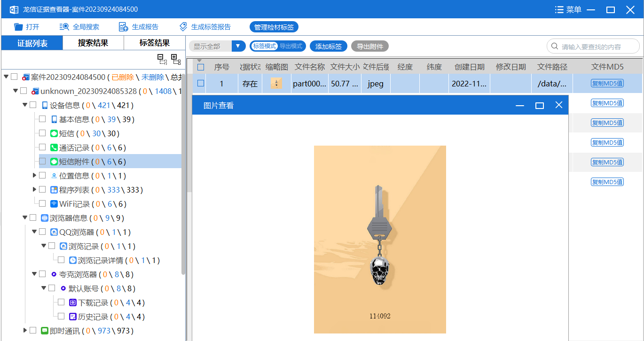Click the search content input field
The width and height of the screenshot is (644, 341).
tap(597, 46)
